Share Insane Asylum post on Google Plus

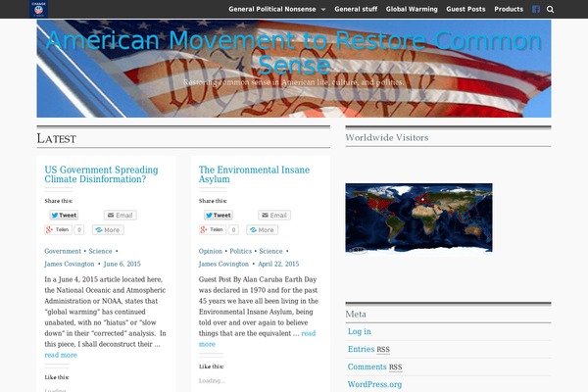(213, 229)
